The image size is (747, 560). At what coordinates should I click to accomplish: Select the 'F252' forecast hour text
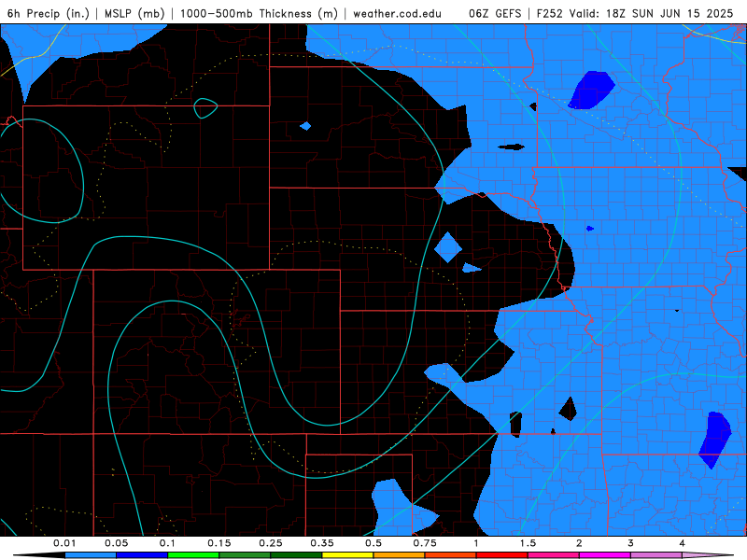pyautogui.click(x=550, y=13)
